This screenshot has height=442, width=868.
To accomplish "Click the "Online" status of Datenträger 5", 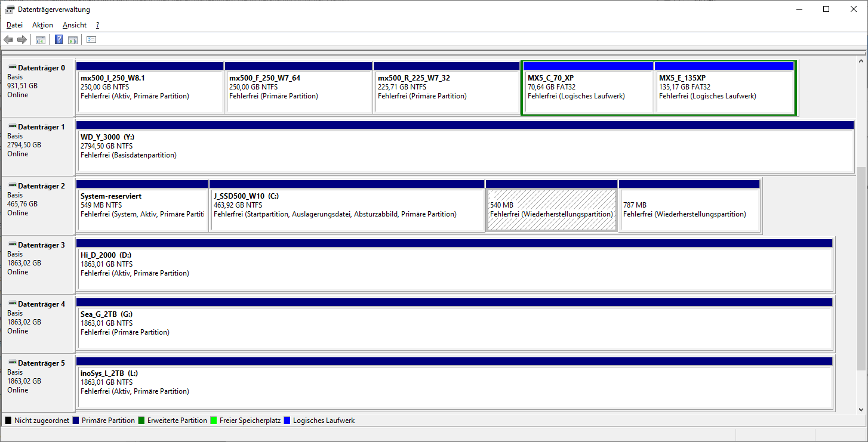I will pos(18,390).
